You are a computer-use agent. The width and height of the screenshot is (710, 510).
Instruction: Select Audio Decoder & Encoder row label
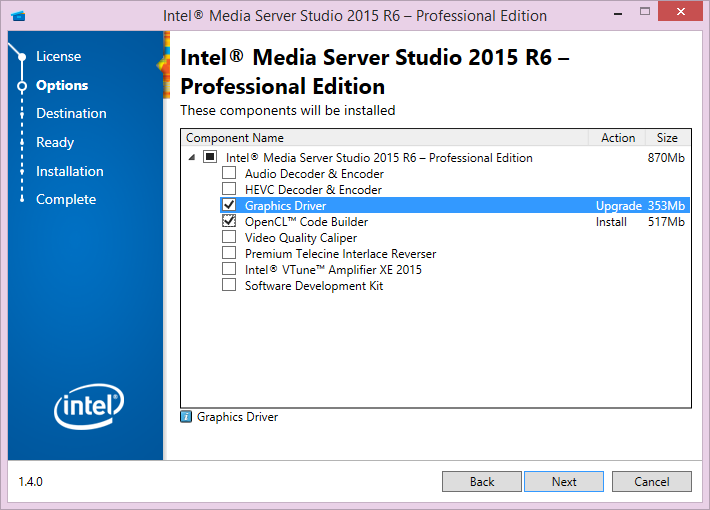[314, 174]
